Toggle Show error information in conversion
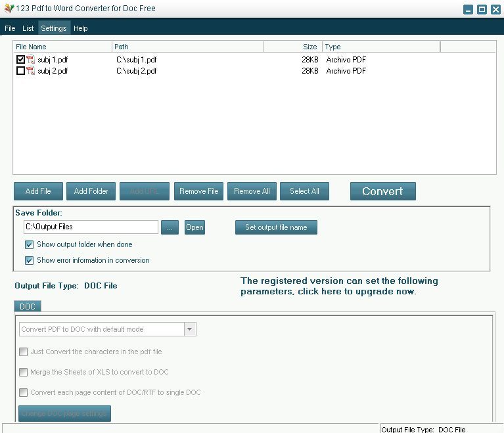Image resolution: width=504 pixels, height=433 pixels. (30, 260)
